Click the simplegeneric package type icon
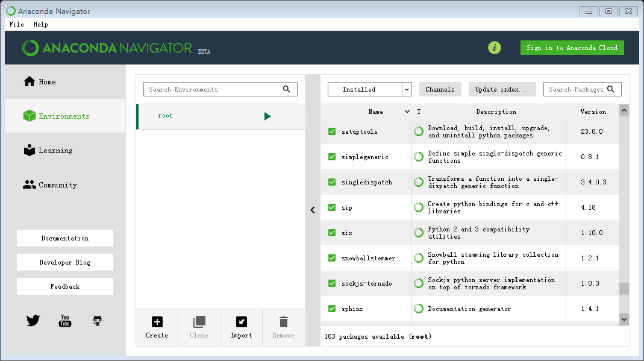This screenshot has height=361, width=644. (x=419, y=157)
